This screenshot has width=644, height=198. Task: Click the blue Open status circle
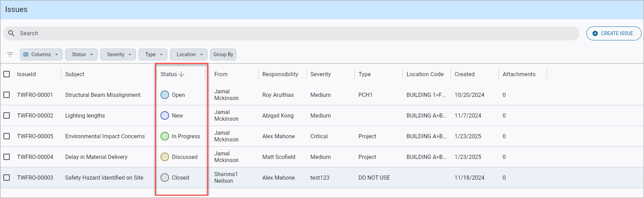click(165, 95)
